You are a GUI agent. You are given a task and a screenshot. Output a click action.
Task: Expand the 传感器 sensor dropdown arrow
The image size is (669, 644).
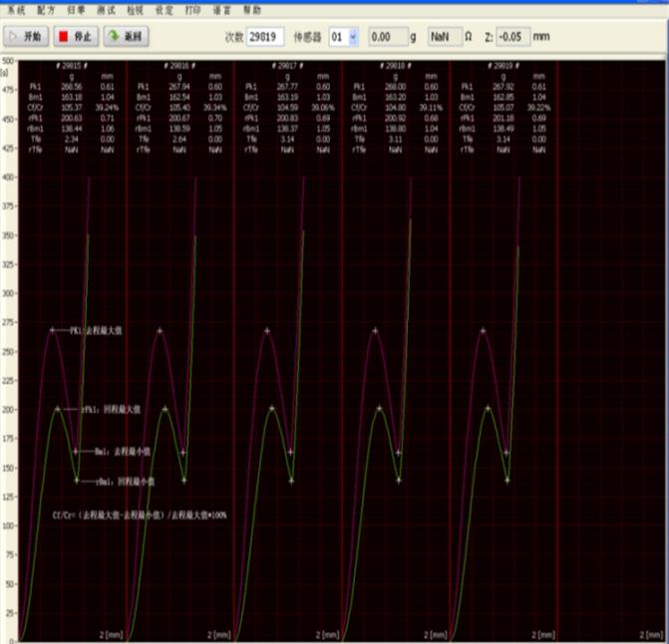click(x=353, y=37)
